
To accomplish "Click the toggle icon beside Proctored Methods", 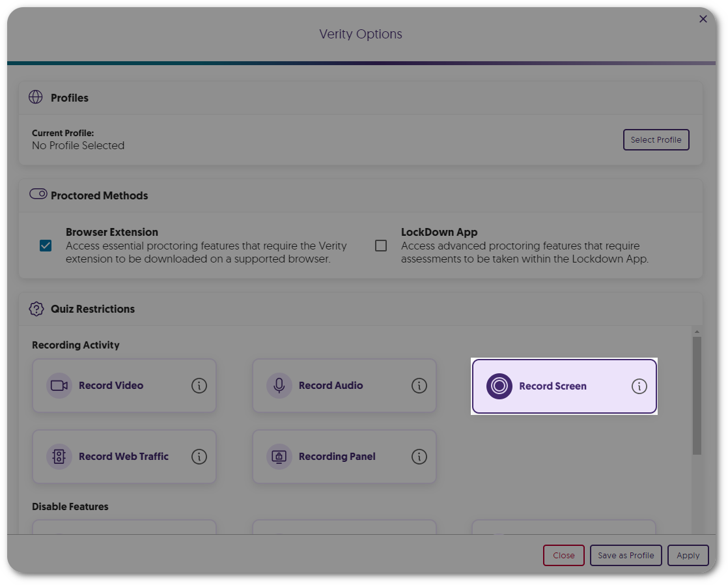I will pyautogui.click(x=37, y=193).
